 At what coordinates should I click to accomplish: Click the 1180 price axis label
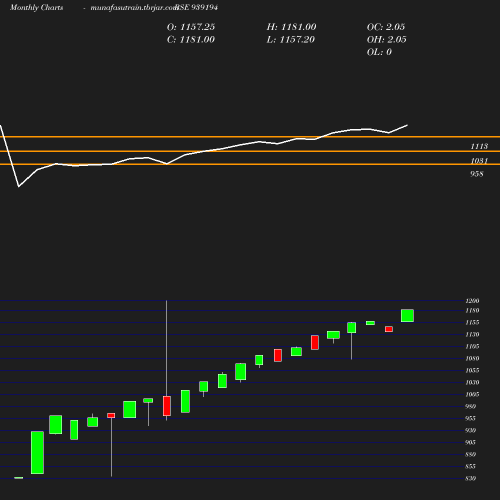[x=472, y=311]
